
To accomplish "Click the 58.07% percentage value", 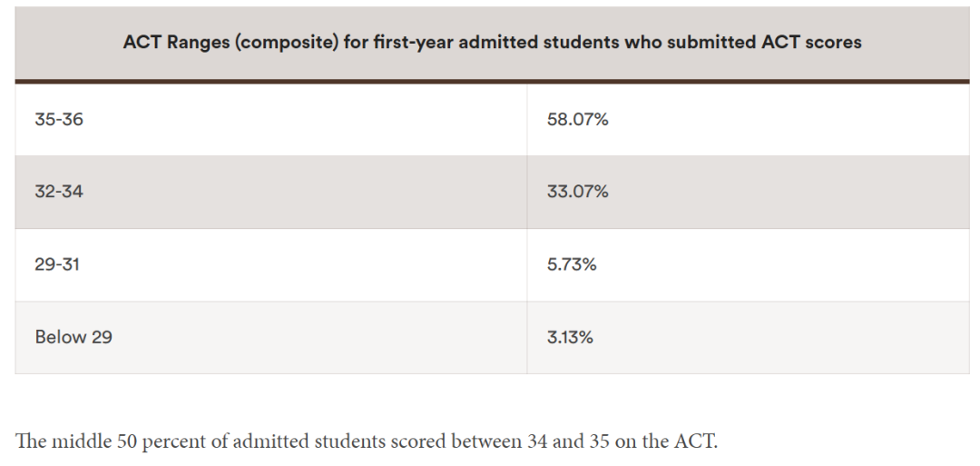I will point(577,119).
